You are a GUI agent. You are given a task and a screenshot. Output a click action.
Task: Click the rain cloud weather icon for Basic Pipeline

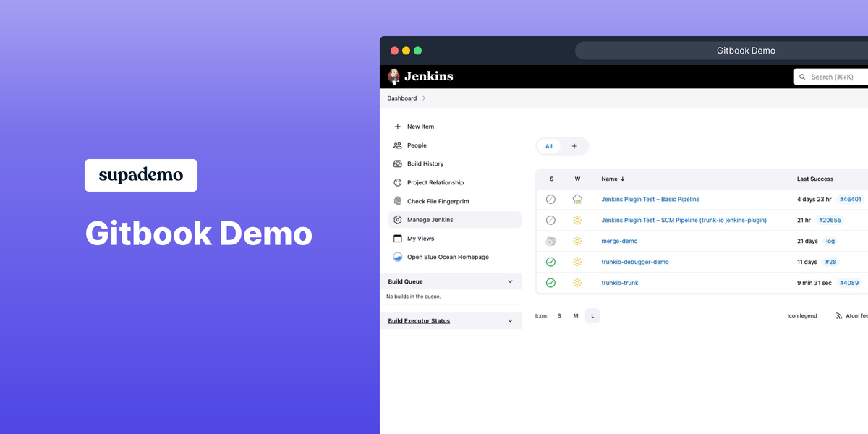[x=576, y=199]
